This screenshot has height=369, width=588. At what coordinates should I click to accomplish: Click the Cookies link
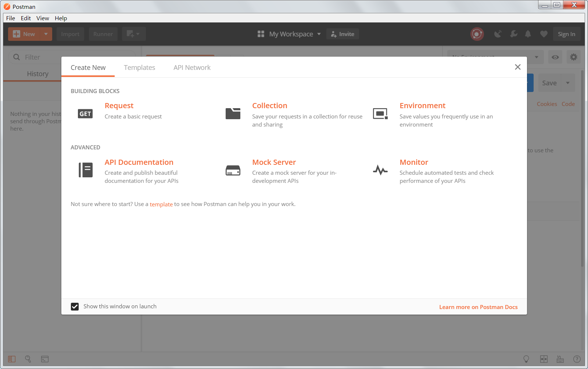coord(547,104)
